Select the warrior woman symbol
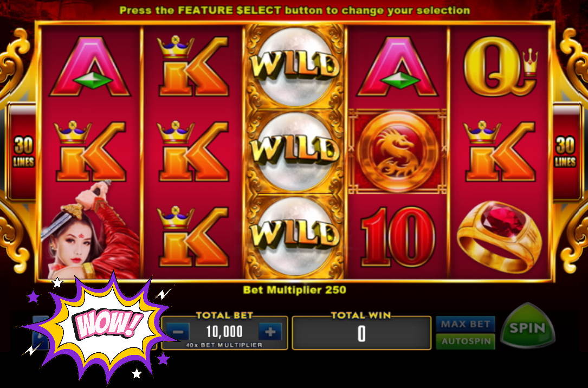Viewport: 588px width, 388px height. 91,230
